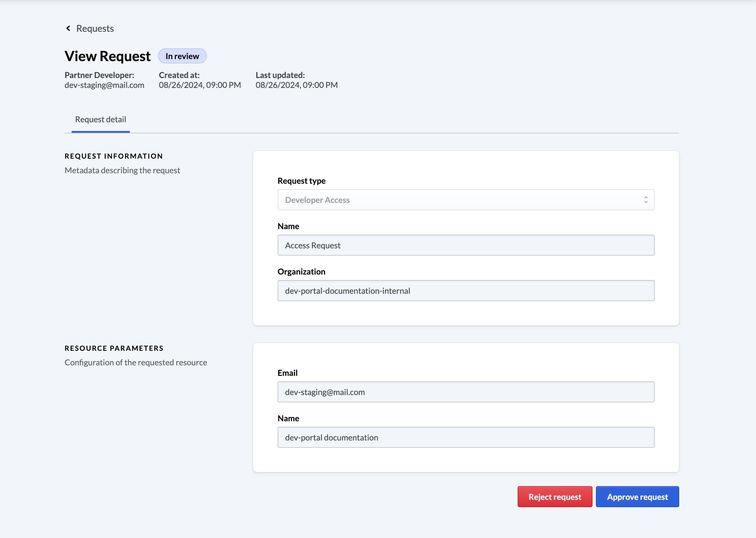
Task: Navigate back using the Requests breadcrumb link
Action: [95, 28]
